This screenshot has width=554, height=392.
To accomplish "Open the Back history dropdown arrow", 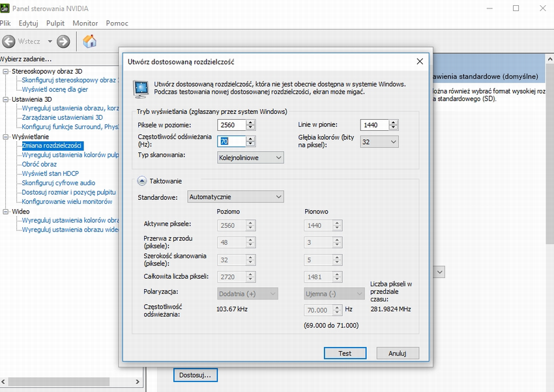I will pyautogui.click(x=50, y=41).
